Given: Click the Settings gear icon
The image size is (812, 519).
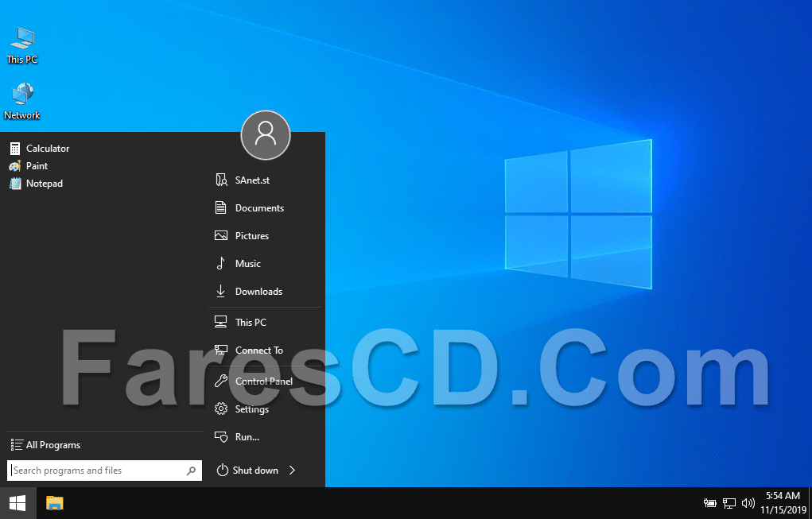Looking at the screenshot, I should point(221,409).
